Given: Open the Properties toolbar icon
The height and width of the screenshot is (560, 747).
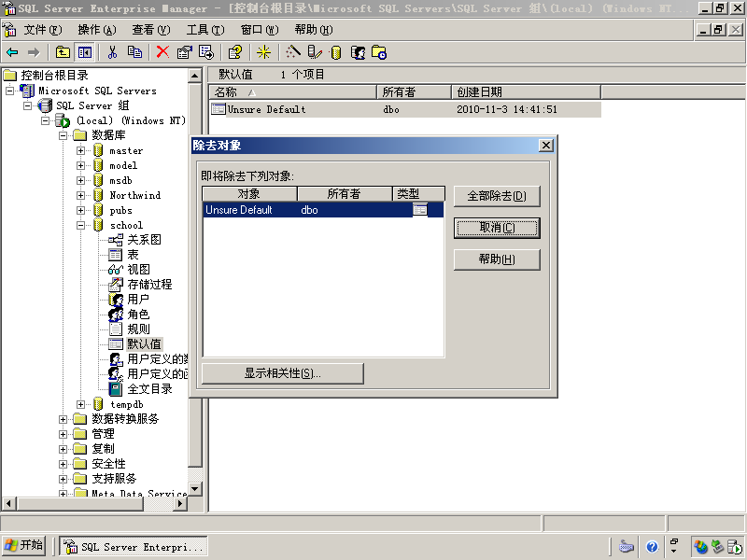Looking at the screenshot, I should pyautogui.click(x=184, y=52).
